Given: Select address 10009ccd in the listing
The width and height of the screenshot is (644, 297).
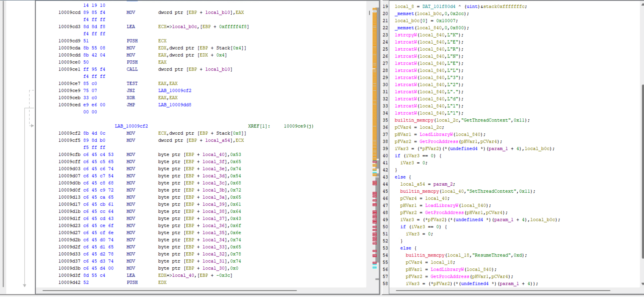Looking at the screenshot, I should (69, 12).
